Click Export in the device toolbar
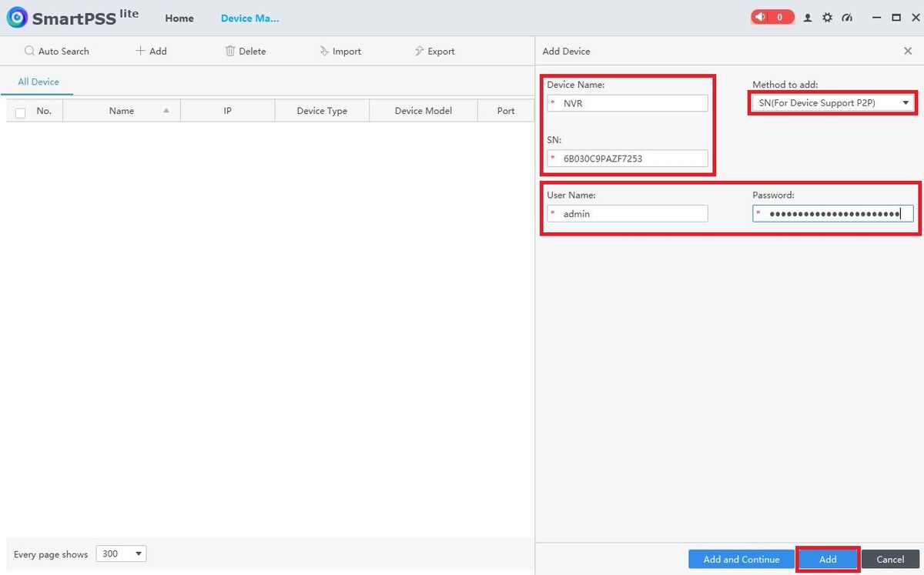The image size is (924, 575). coord(435,51)
